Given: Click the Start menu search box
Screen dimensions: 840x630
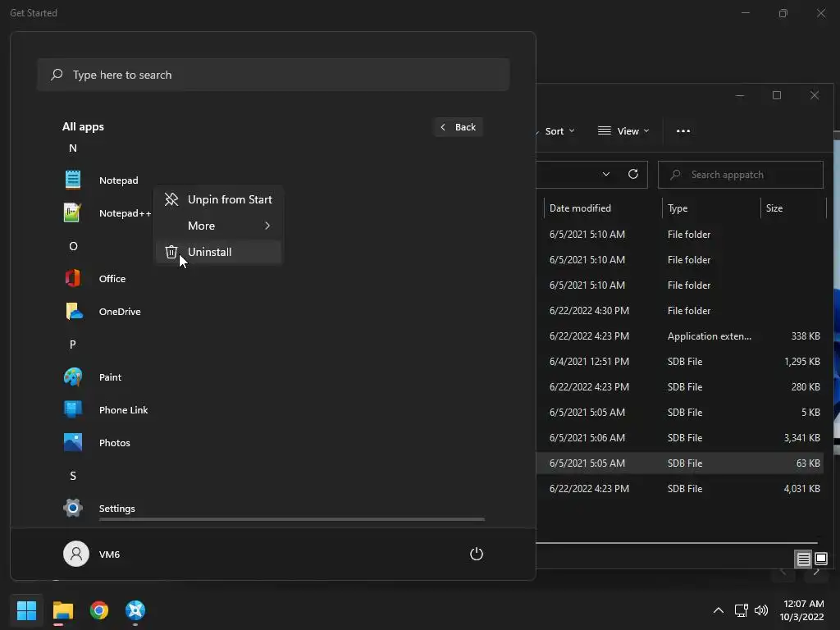Looking at the screenshot, I should pos(273,75).
